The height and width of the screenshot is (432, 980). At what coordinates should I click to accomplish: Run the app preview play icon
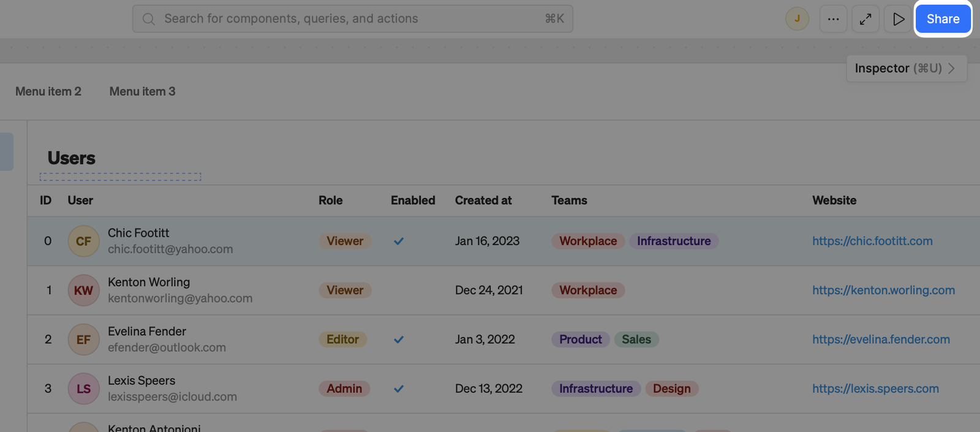click(x=899, y=19)
